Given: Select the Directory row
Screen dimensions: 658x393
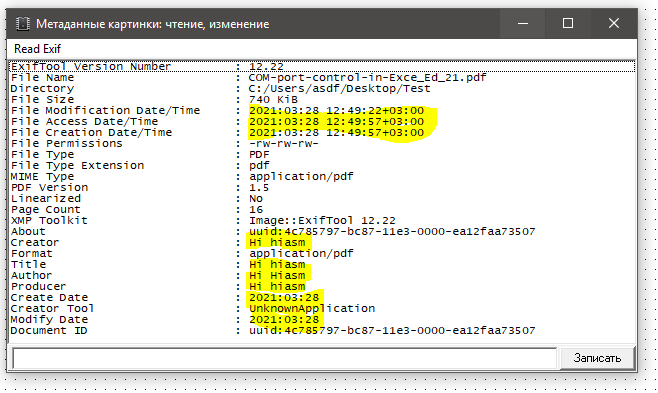Looking at the screenshot, I should pyautogui.click(x=322, y=88).
